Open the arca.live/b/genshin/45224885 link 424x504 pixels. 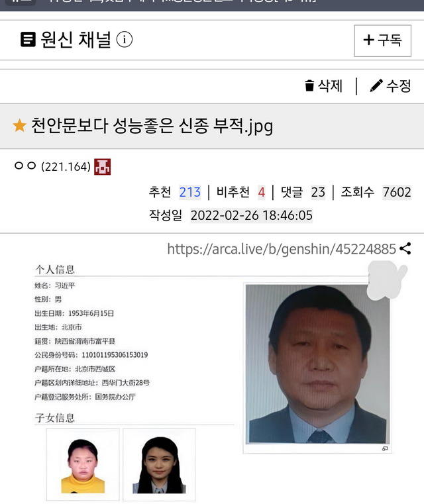pos(282,249)
